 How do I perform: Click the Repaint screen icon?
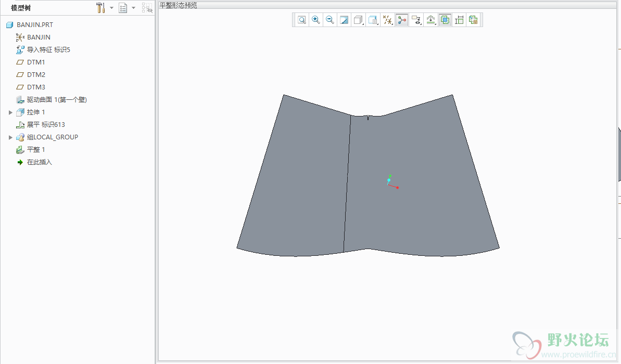(344, 20)
